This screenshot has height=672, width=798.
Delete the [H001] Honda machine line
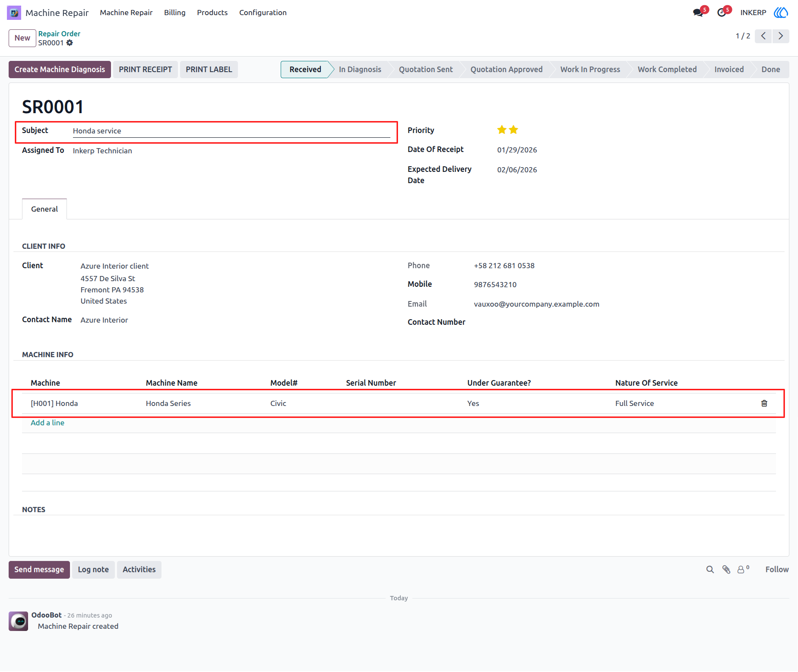click(x=764, y=403)
